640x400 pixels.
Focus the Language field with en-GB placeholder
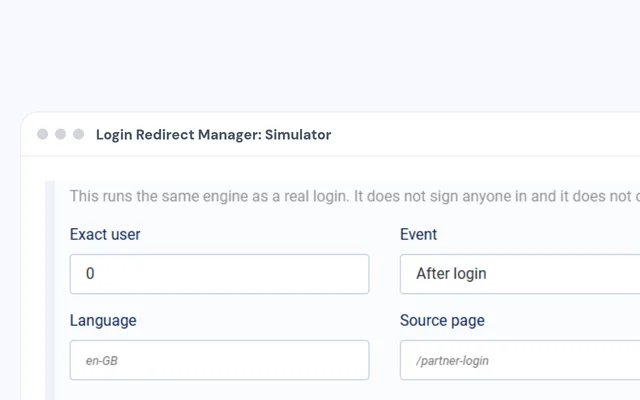219,360
